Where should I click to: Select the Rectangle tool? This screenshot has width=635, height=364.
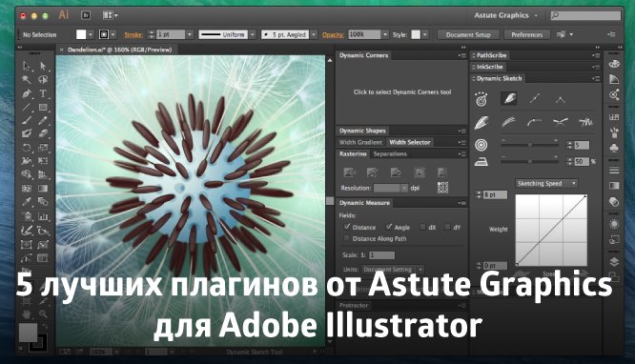43,107
